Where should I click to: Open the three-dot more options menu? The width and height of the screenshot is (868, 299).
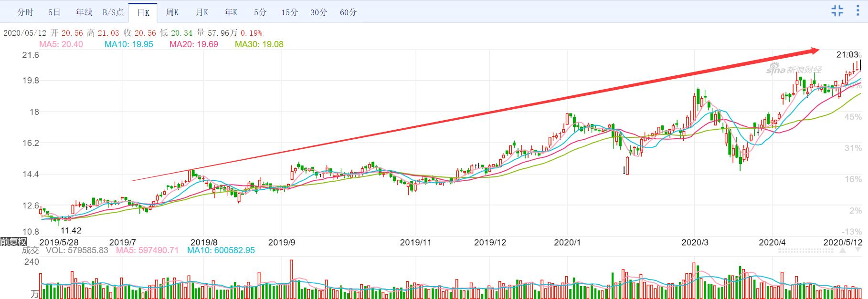pos(858,11)
